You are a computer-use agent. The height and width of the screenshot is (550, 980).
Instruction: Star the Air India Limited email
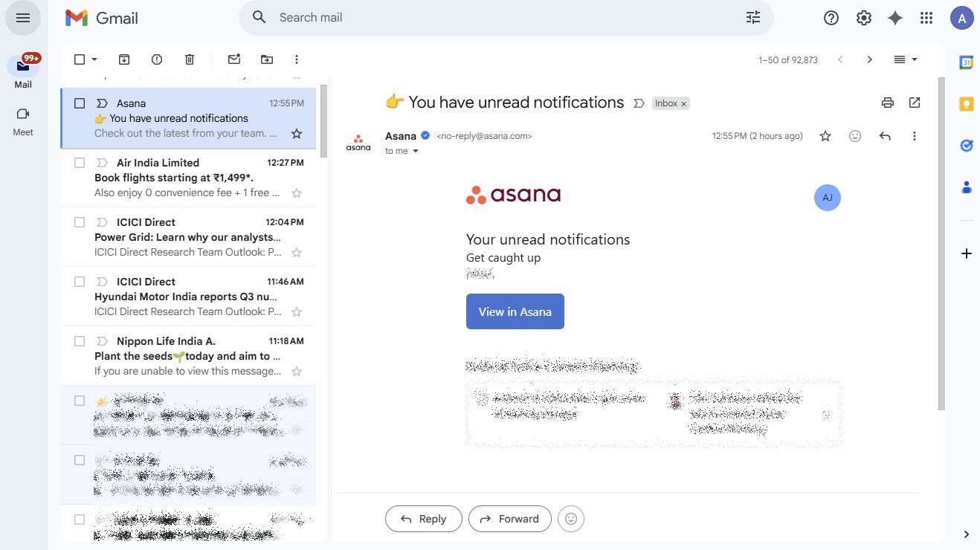pyautogui.click(x=297, y=193)
